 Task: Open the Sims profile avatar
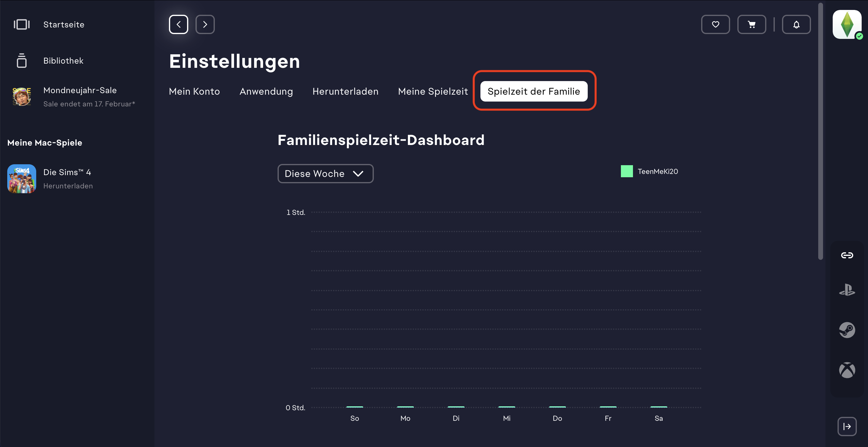(847, 24)
